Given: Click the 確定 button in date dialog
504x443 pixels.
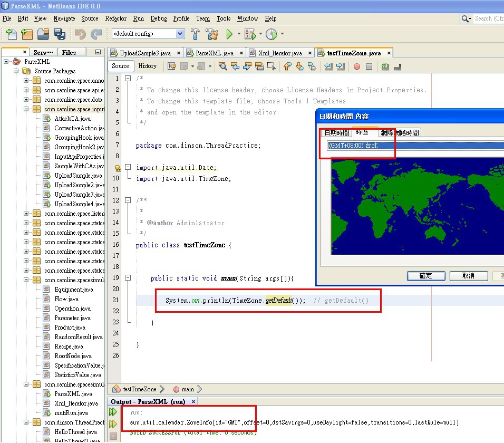Looking at the screenshot, I should (426, 276).
